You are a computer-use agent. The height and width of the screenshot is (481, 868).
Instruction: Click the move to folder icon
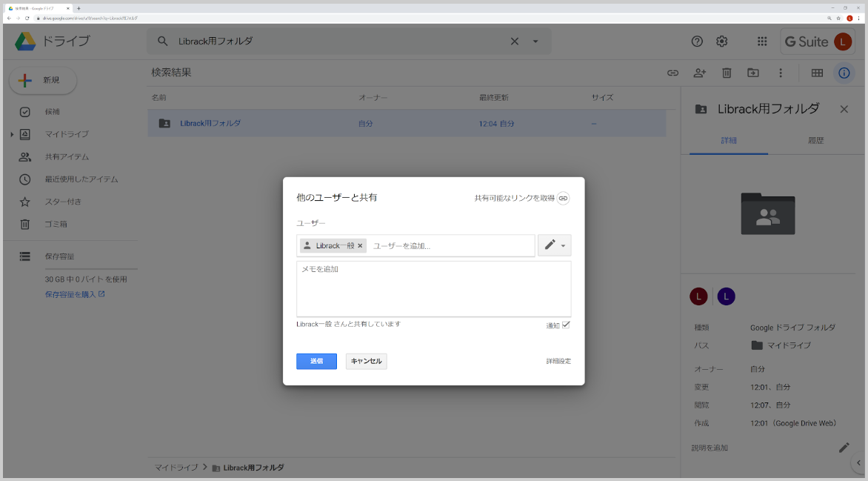pos(753,73)
